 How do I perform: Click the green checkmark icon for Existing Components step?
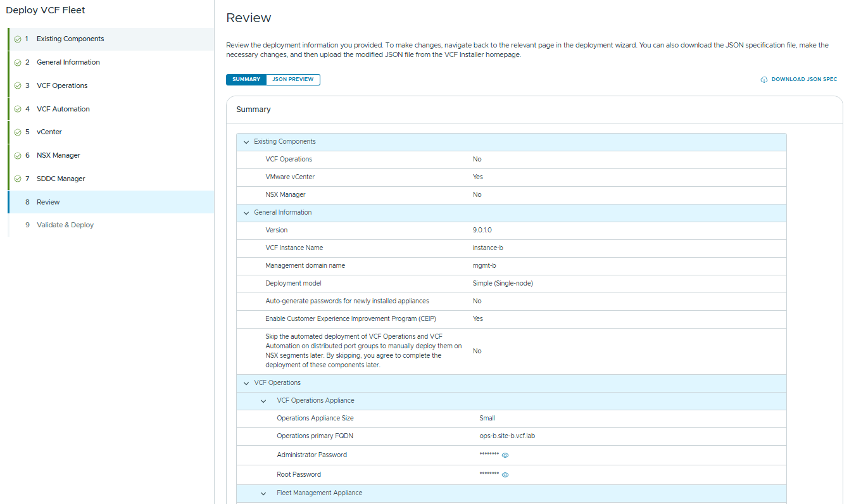tap(18, 39)
